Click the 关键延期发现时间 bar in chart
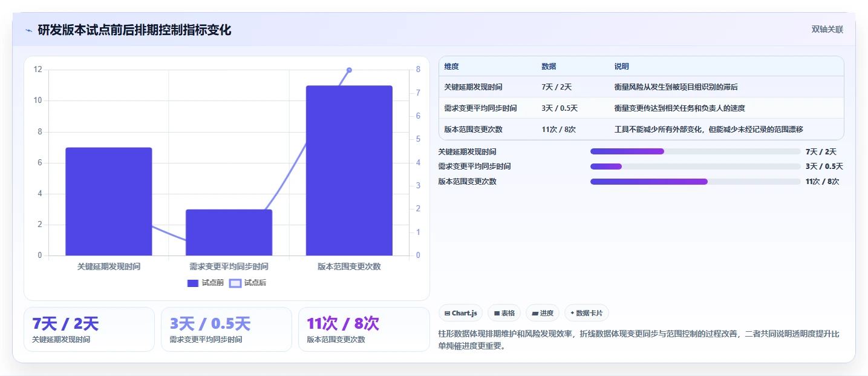 (x=109, y=202)
